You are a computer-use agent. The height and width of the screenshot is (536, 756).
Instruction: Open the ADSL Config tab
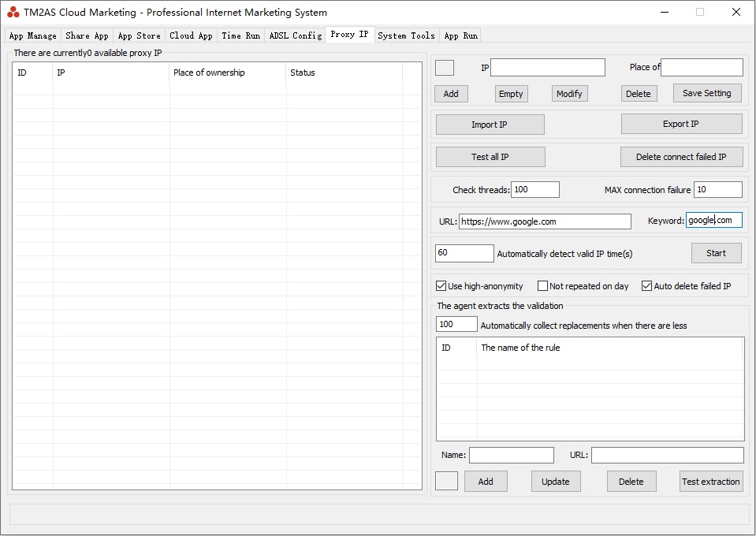point(295,35)
